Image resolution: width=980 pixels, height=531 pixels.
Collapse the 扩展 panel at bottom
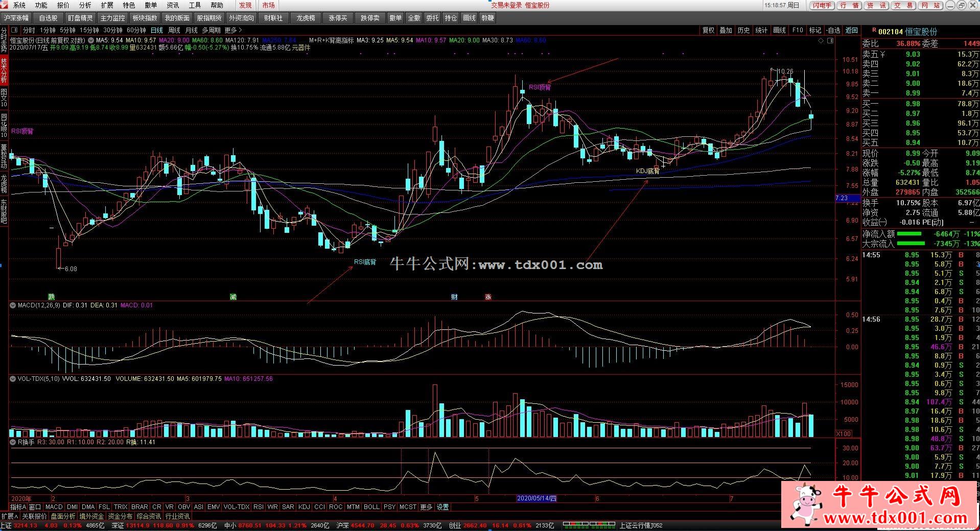click(10, 516)
